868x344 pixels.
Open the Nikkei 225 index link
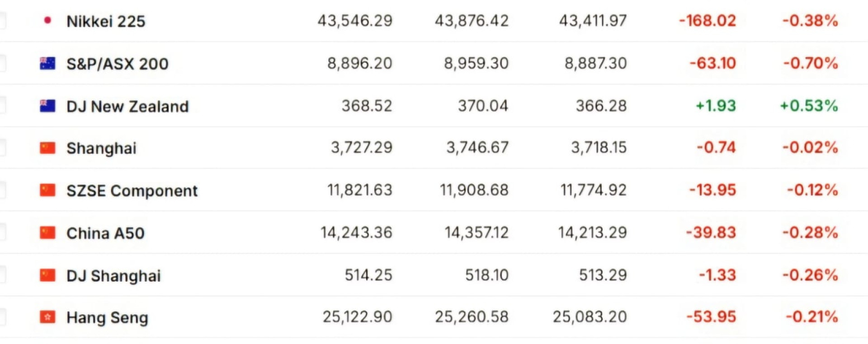(x=106, y=21)
